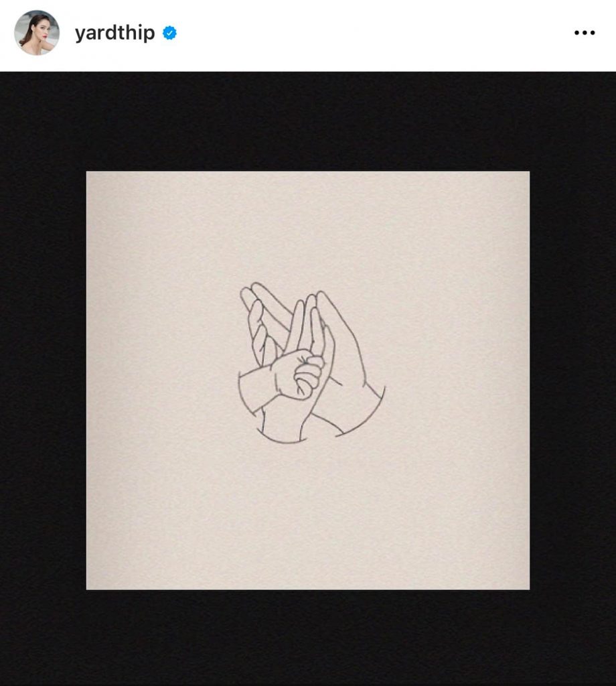Click the black border left of the paper
This screenshot has height=686, width=616.
[x=43, y=379]
